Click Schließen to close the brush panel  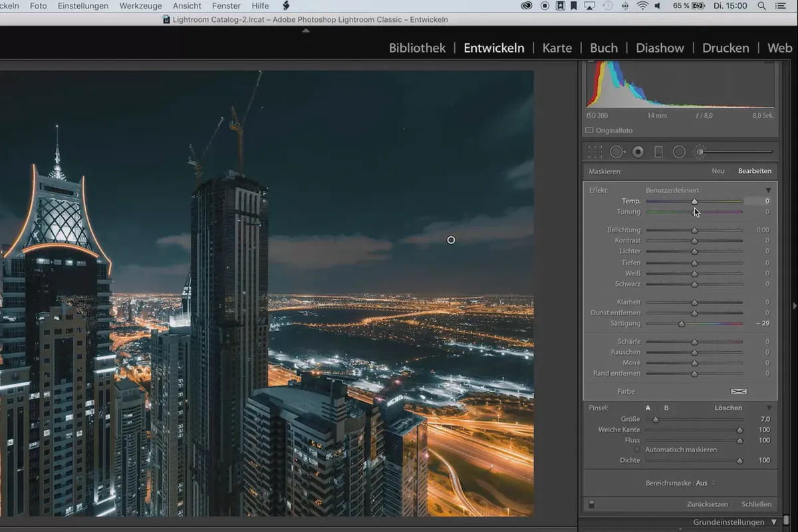coord(757,504)
